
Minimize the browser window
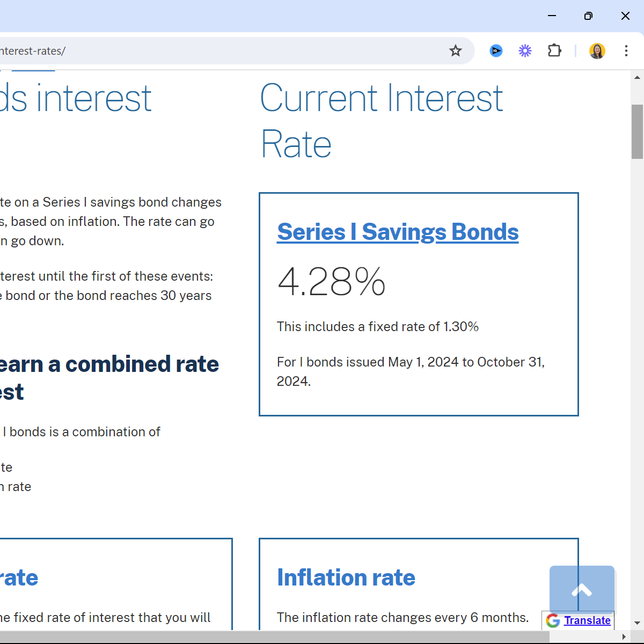point(552,16)
